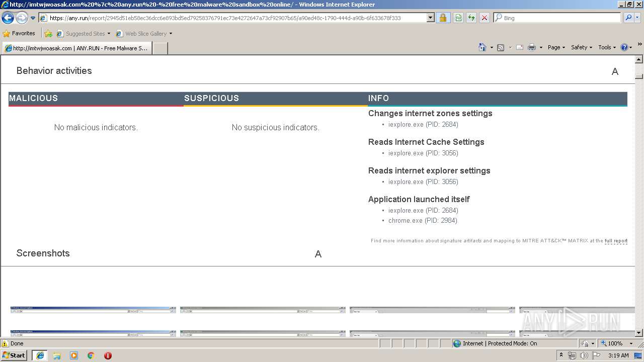The image size is (644, 362).
Task: Go to the Home page icon
Action: [482, 47]
